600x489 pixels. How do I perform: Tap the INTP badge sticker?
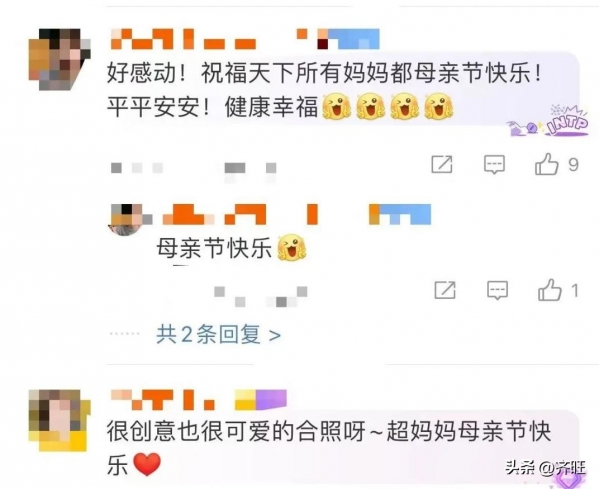[549, 121]
